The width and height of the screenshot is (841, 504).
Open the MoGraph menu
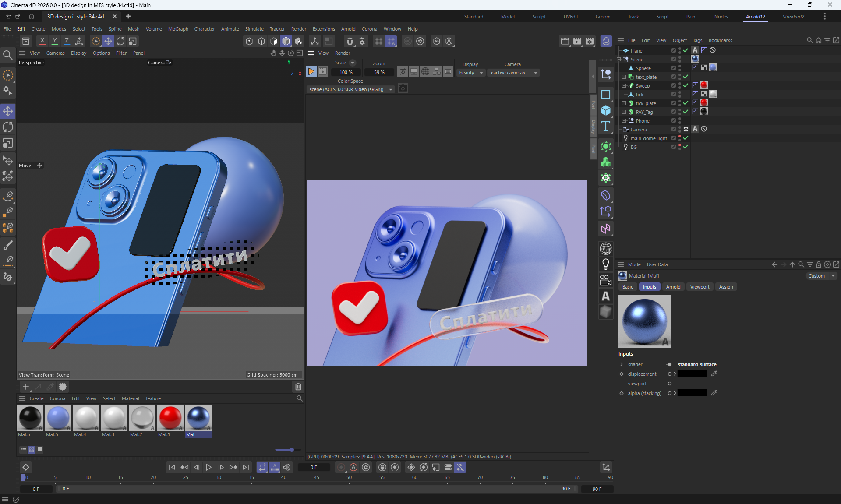point(178,29)
